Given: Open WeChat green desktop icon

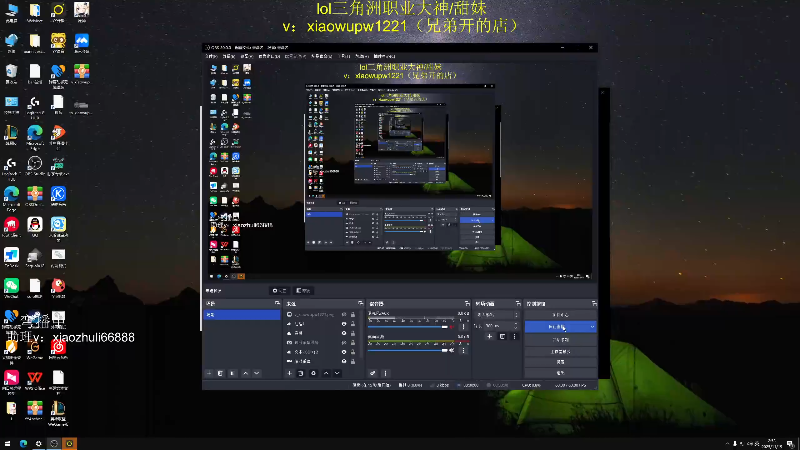Looking at the screenshot, I should pyautogui.click(x=11, y=287).
